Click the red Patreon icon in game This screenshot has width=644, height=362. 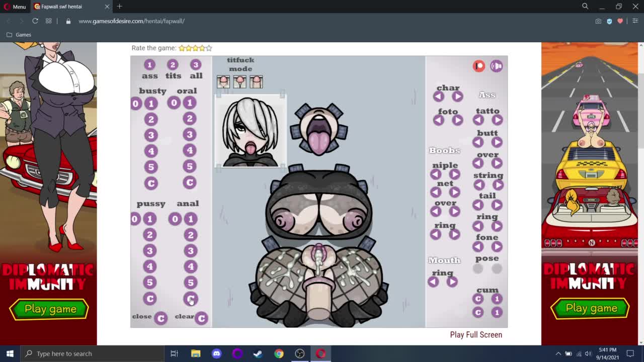click(x=478, y=66)
